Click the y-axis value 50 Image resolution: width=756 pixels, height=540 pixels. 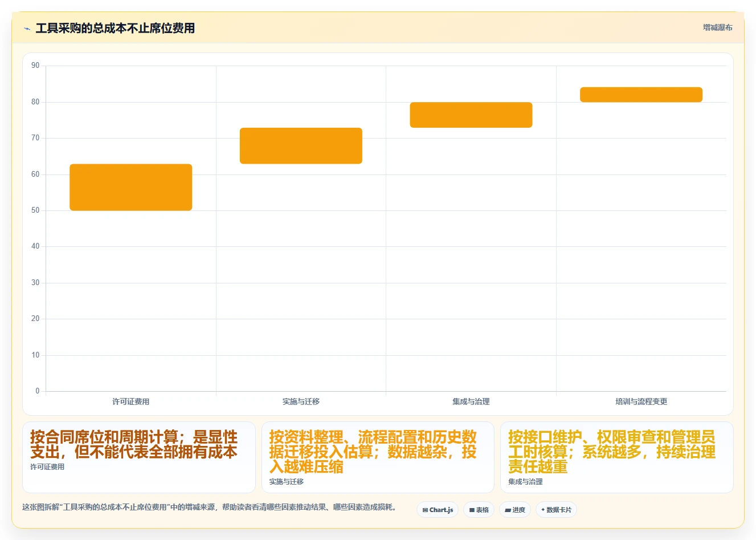35,210
